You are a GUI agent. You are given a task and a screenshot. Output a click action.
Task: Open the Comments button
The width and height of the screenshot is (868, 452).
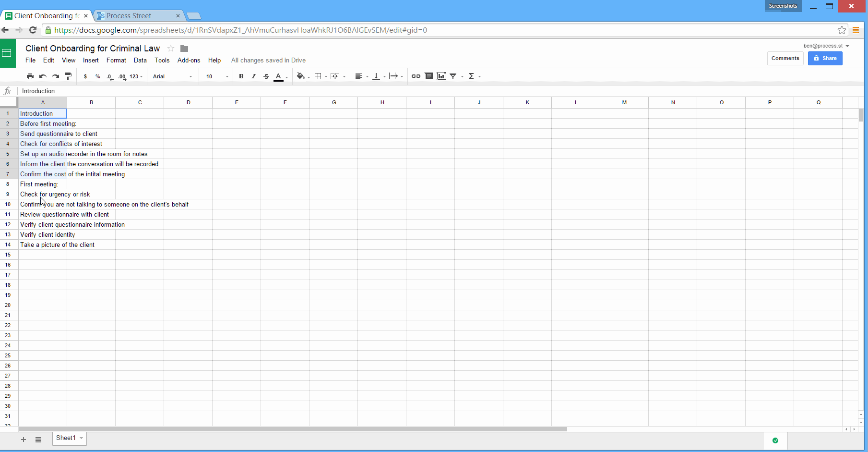[785, 59]
